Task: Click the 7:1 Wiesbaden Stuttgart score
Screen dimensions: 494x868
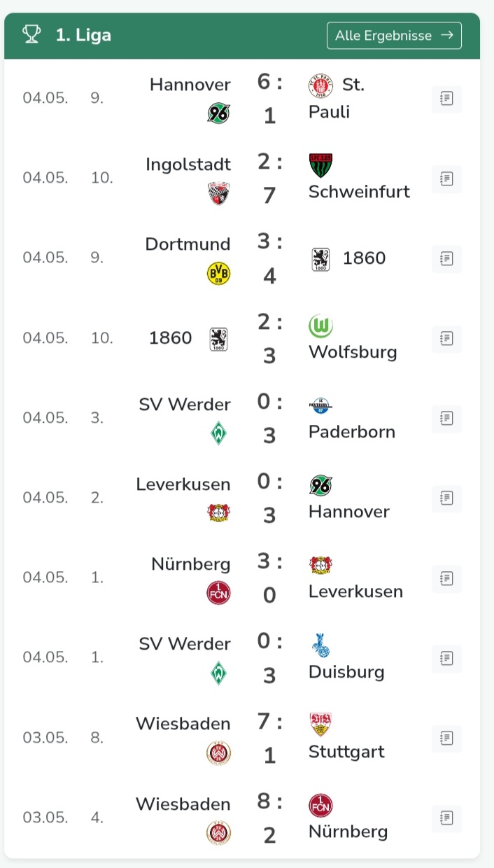Action: point(270,738)
